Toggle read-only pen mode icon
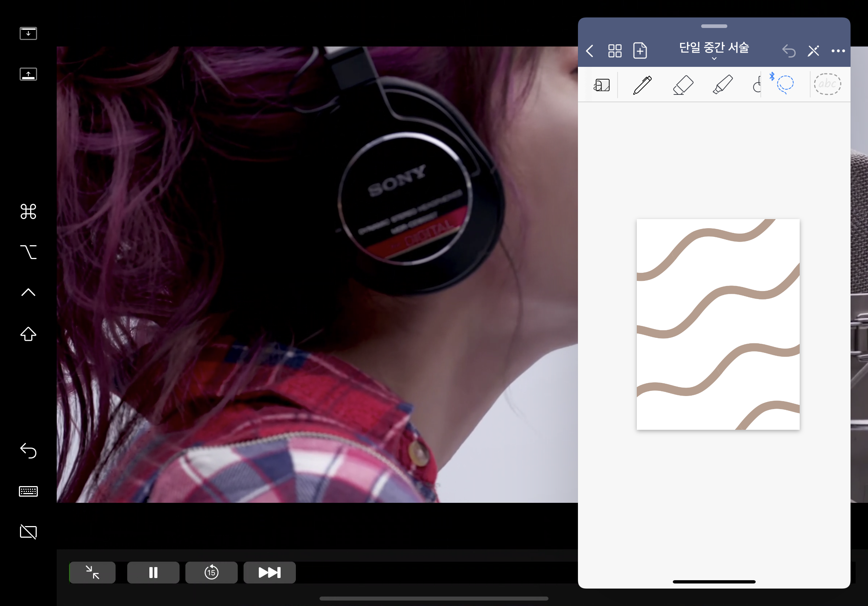 [813, 50]
